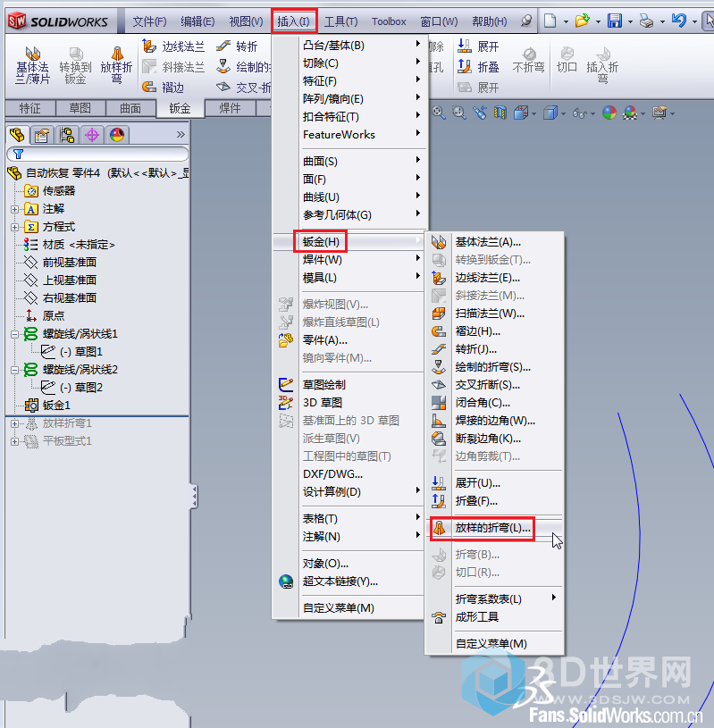Expand the 注解 tree node

[15, 209]
